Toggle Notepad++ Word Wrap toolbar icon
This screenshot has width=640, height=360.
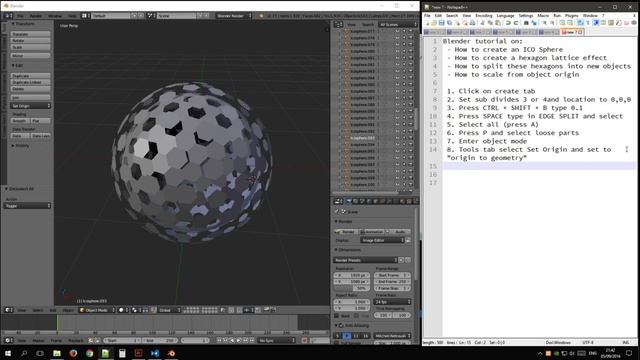(580, 23)
